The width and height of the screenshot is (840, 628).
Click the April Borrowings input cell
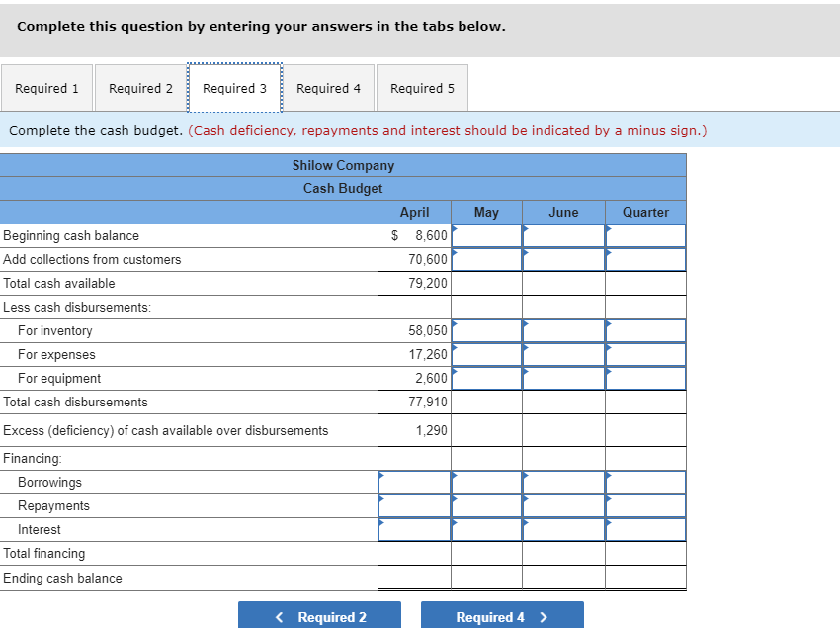(x=413, y=482)
